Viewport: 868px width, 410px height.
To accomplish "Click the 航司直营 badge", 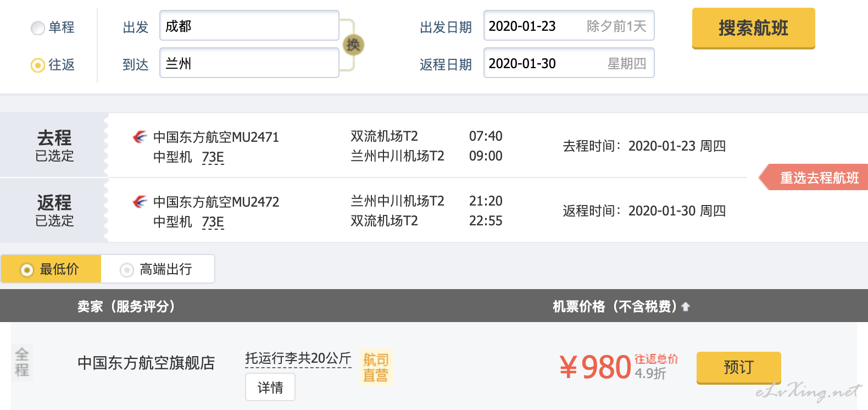I will click(x=376, y=367).
